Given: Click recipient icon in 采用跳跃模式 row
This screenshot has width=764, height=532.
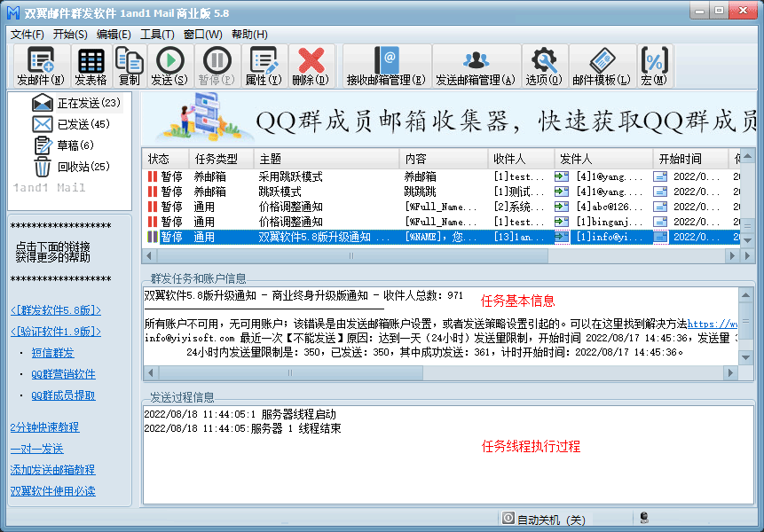Looking at the screenshot, I should click(562, 176).
